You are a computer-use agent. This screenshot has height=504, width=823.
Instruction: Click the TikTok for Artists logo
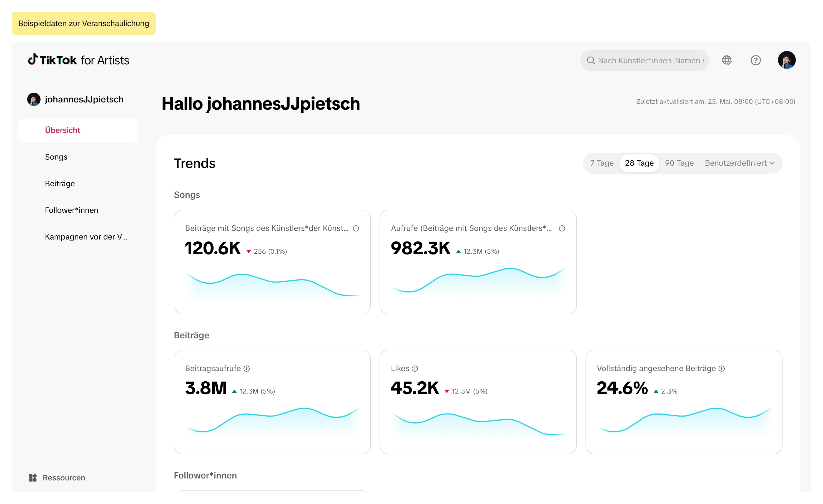(x=79, y=60)
